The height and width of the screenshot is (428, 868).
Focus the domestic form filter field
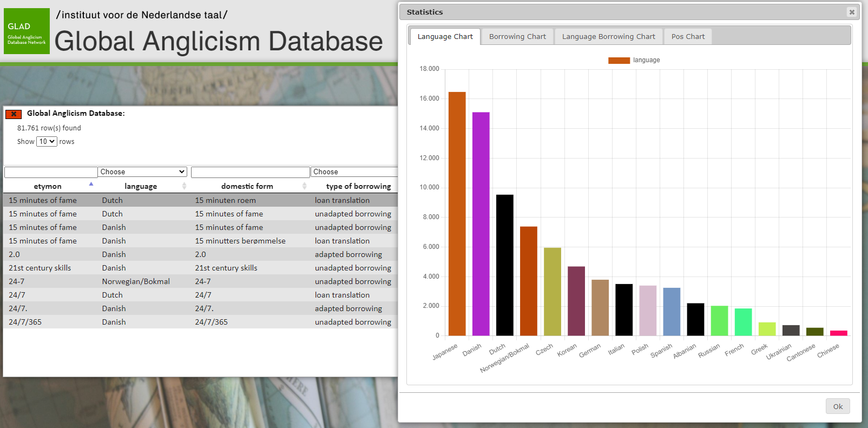(250, 172)
